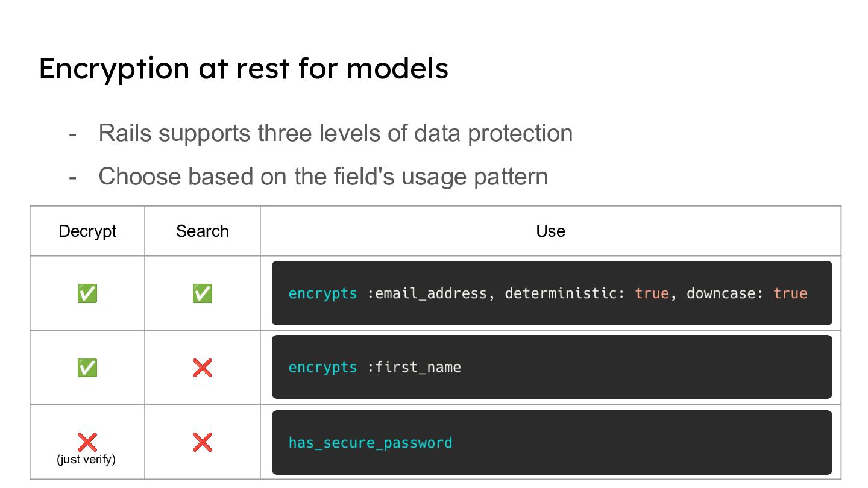Click the green checkmark in the Decrypt column's first row

point(87,293)
